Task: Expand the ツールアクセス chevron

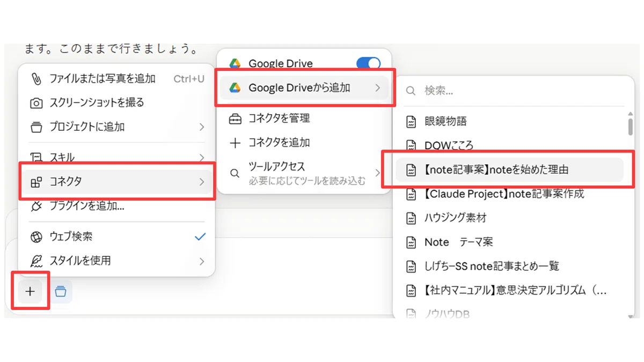Action: pyautogui.click(x=378, y=173)
